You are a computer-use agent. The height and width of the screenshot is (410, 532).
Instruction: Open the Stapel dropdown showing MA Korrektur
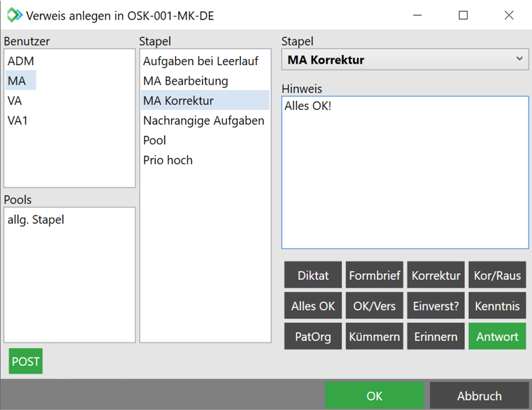point(405,60)
